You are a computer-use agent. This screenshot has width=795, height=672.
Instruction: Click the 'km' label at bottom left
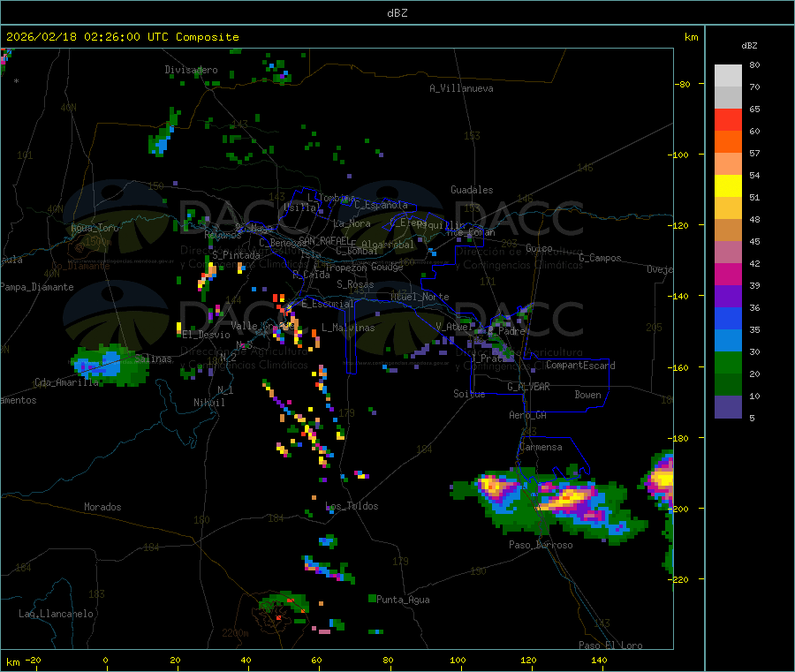pyautogui.click(x=13, y=662)
